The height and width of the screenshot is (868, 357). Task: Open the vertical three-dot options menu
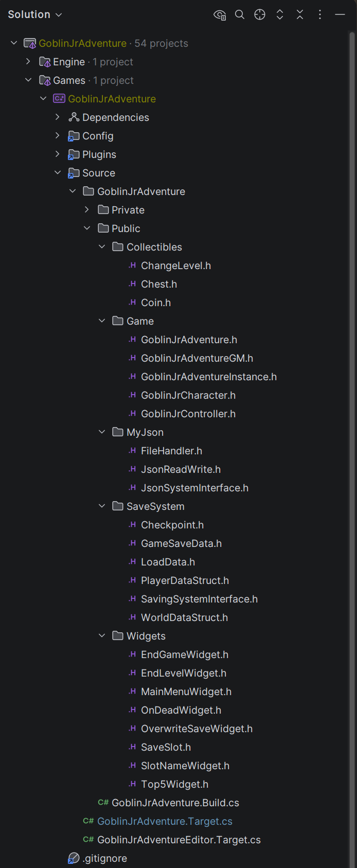pyautogui.click(x=320, y=14)
